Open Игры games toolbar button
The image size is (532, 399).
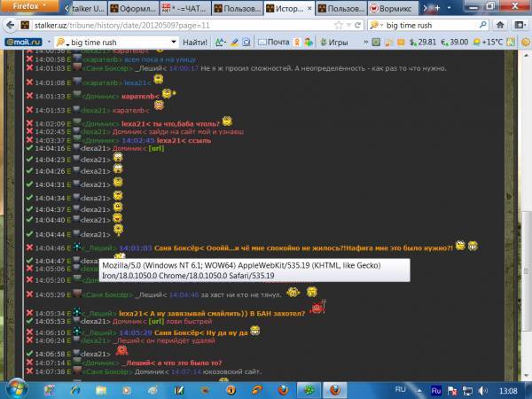tap(334, 42)
